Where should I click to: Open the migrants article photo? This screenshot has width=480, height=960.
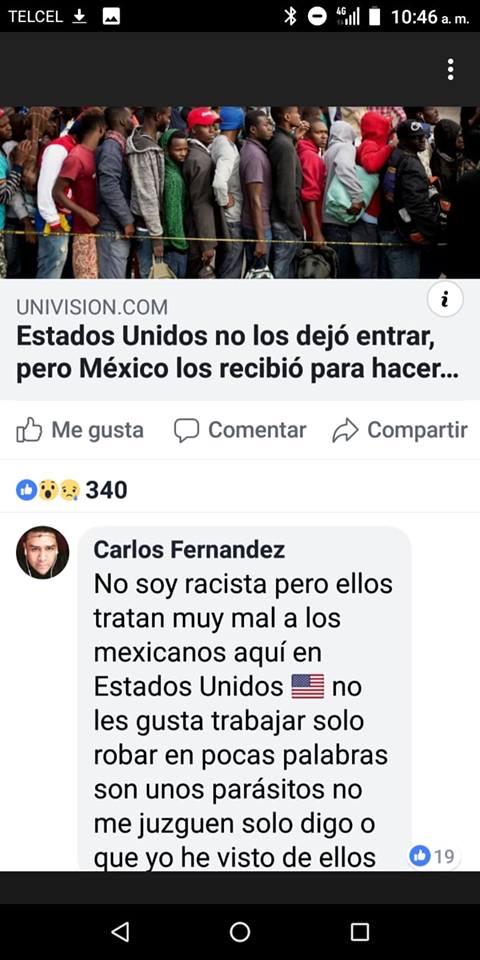pyautogui.click(x=240, y=193)
